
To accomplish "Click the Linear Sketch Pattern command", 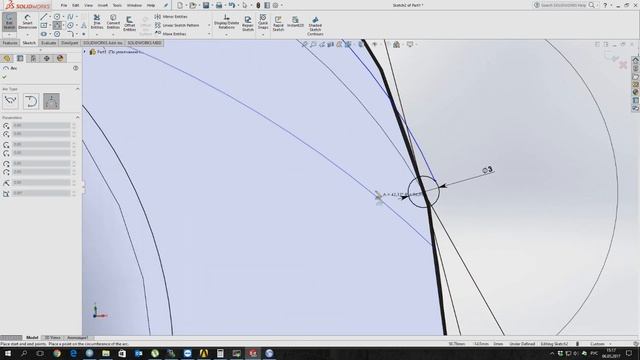I will [177, 25].
